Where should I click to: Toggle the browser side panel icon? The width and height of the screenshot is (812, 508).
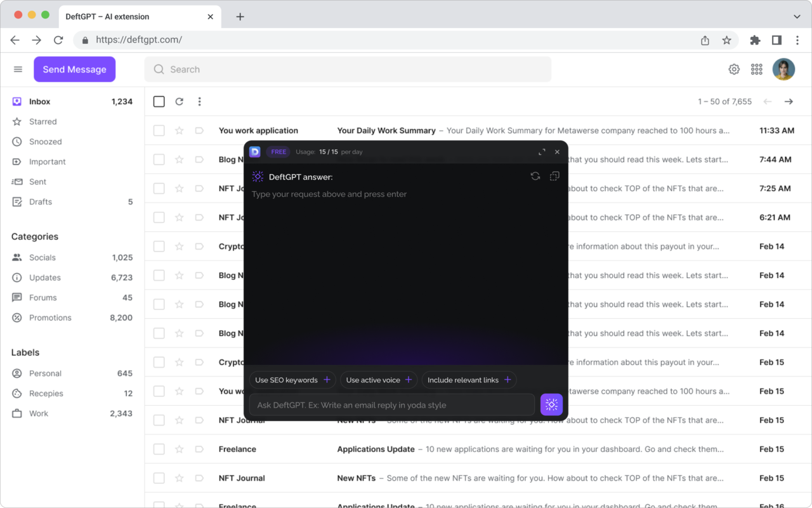(x=776, y=40)
